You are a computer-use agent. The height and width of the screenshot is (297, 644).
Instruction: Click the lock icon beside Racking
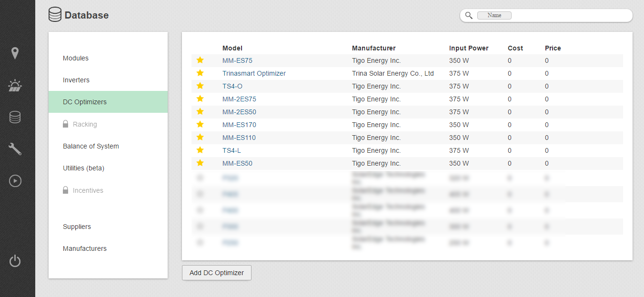(x=66, y=124)
